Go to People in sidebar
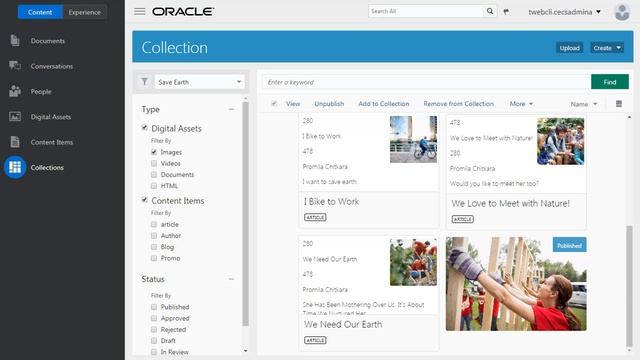 tap(41, 91)
